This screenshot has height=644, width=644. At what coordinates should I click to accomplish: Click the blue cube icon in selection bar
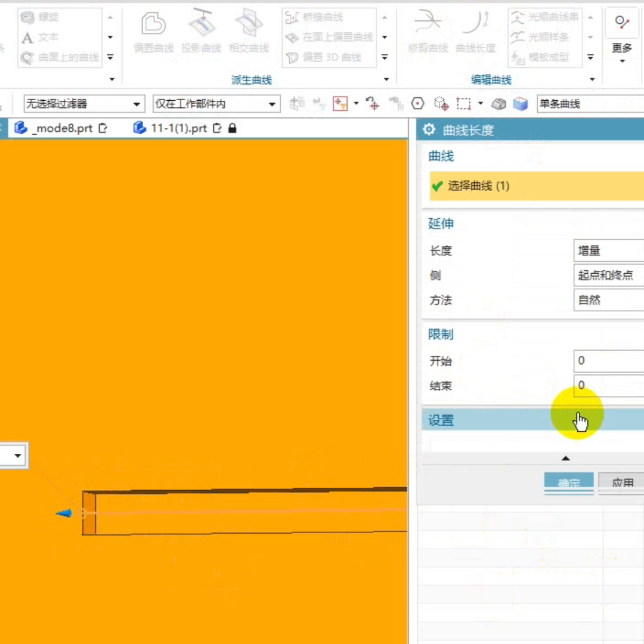click(x=521, y=104)
